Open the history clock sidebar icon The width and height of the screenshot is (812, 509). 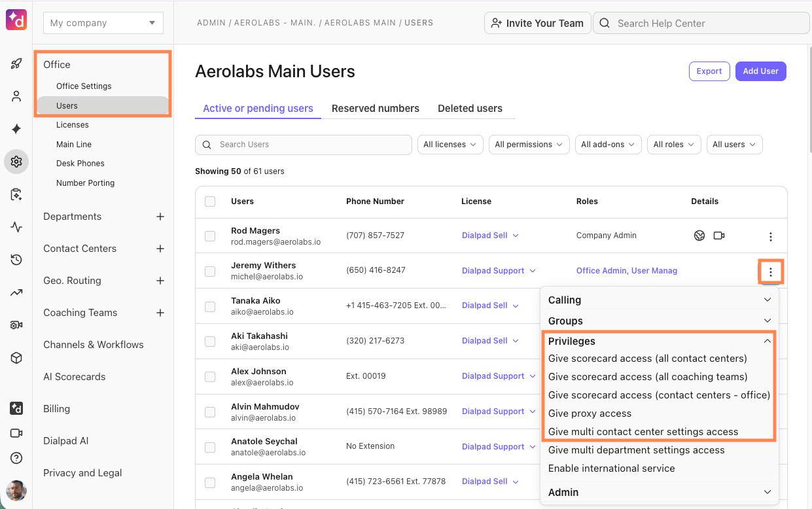[x=16, y=260]
